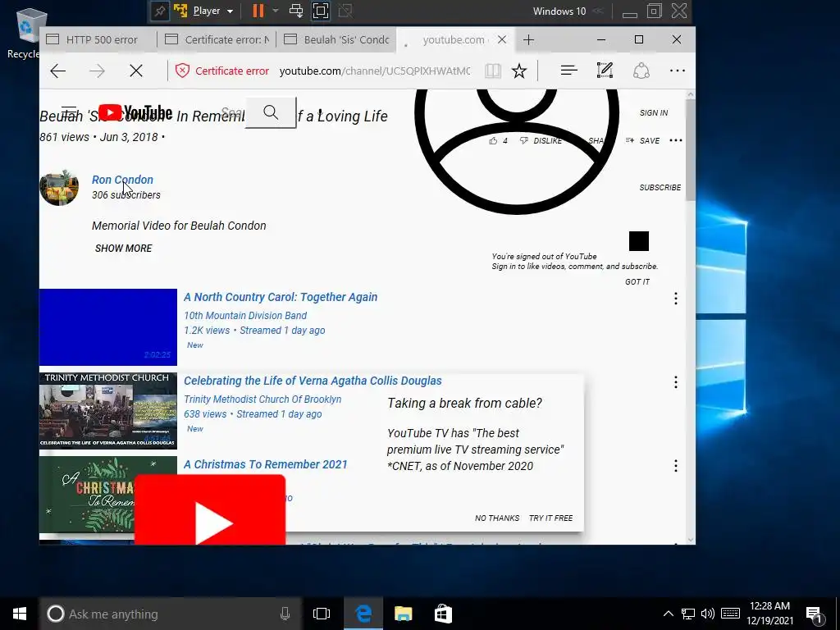Click the Certificate error warning
Image resolution: width=840 pixels, height=630 pixels.
click(x=222, y=71)
